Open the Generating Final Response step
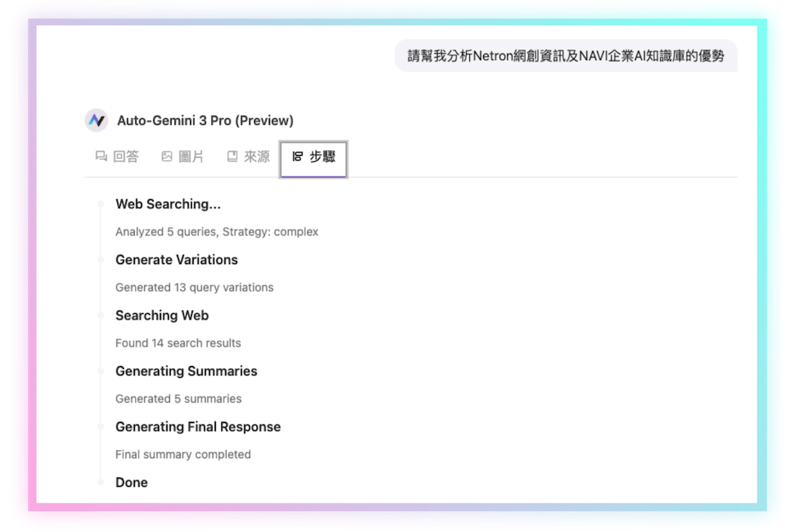The width and height of the screenshot is (798, 532). (197, 427)
